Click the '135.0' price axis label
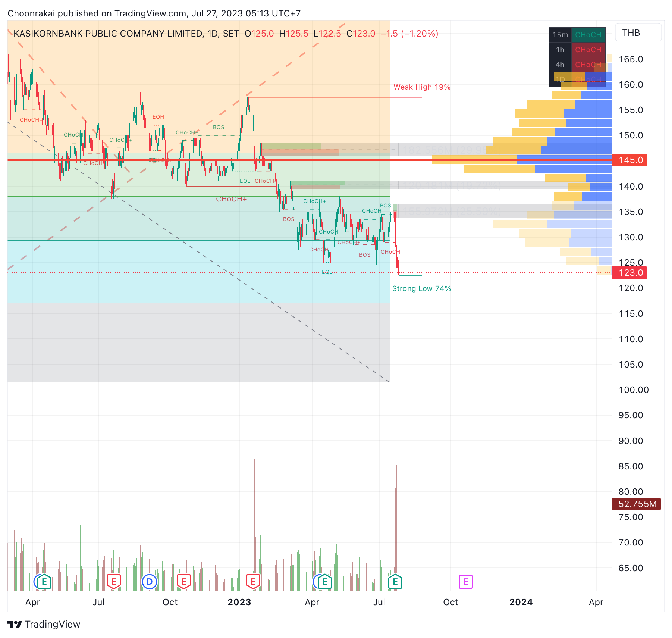The image size is (672, 638). pos(631,212)
